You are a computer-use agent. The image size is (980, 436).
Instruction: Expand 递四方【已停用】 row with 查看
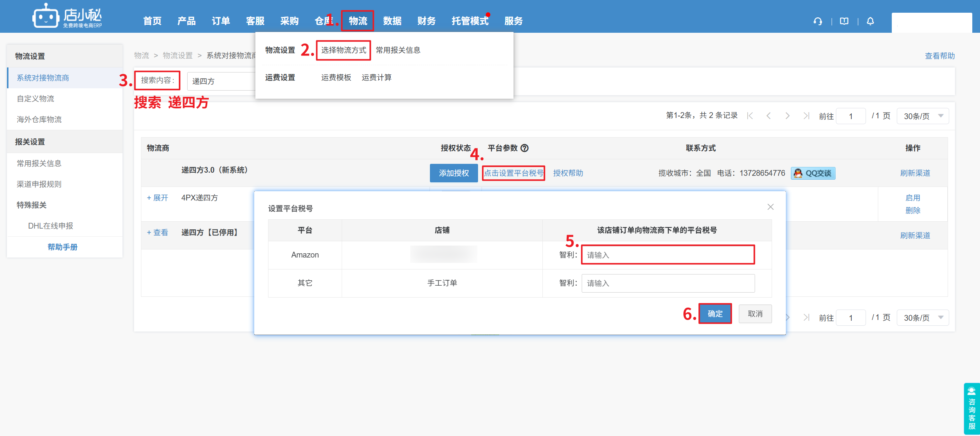tap(158, 232)
